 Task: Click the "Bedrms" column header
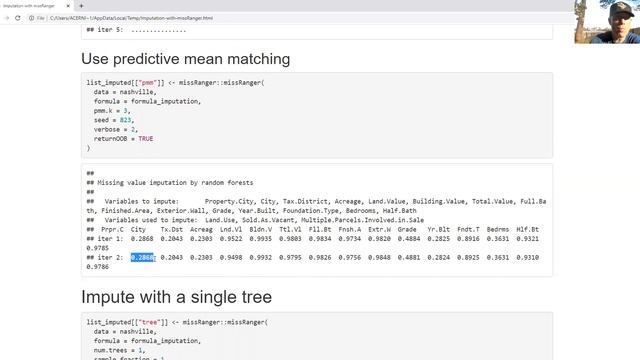(498, 229)
